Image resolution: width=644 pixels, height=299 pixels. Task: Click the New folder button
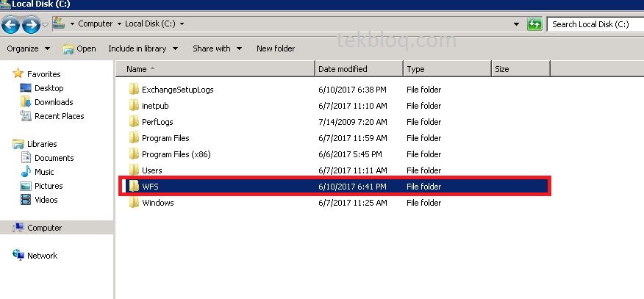(276, 48)
